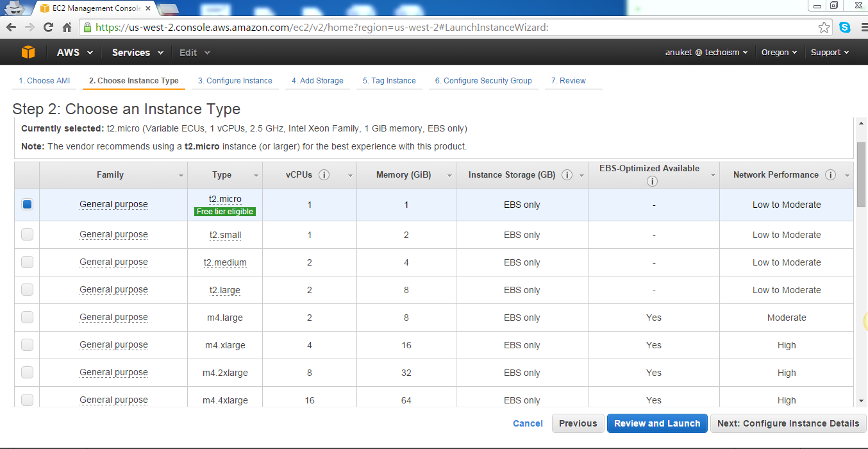Expand the Services menu
This screenshot has height=449, width=868.
137,53
